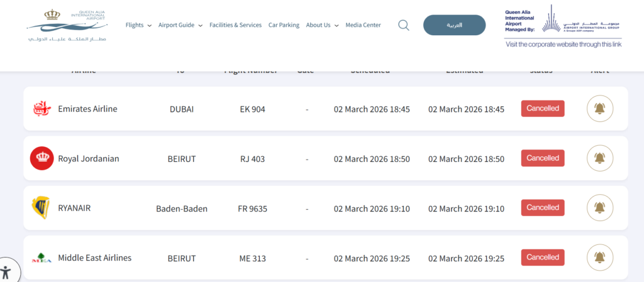Image resolution: width=644 pixels, height=282 pixels.
Task: Enable alert bell for flight RJ 403
Action: (x=599, y=158)
